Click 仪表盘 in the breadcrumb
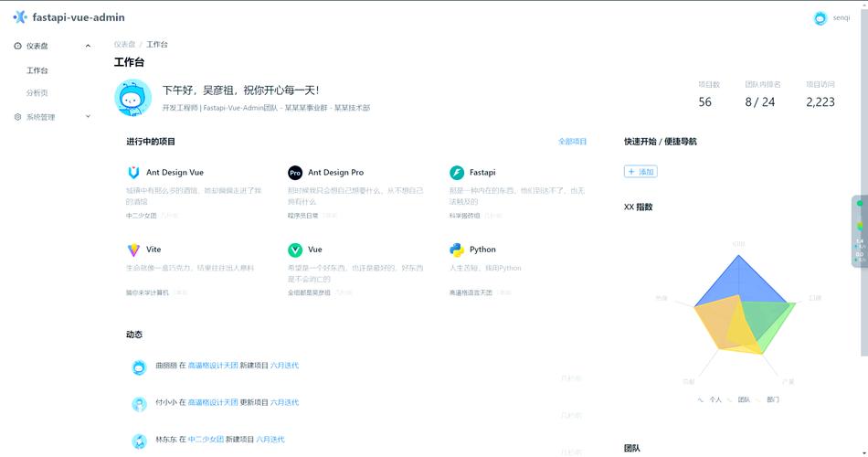868x457 pixels. pyautogui.click(x=124, y=44)
